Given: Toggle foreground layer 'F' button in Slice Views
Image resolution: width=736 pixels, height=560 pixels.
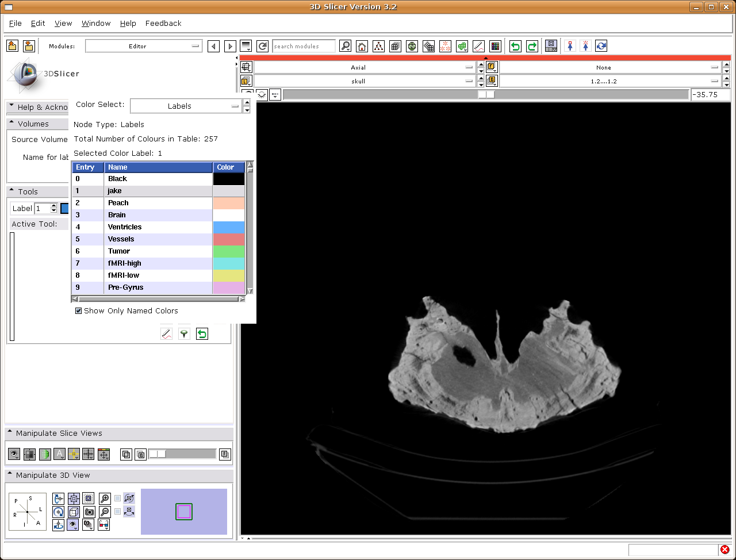Looking at the screenshot, I should tap(225, 454).
